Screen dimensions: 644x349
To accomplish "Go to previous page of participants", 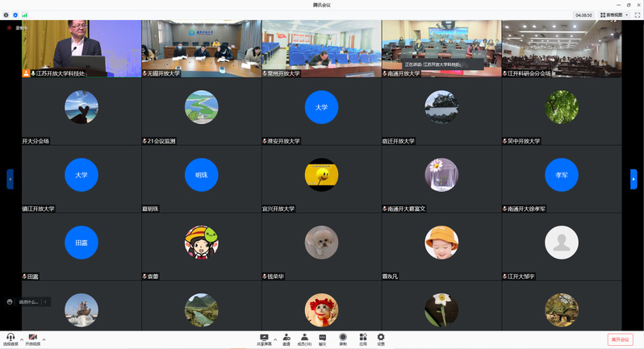I will 10,179.
